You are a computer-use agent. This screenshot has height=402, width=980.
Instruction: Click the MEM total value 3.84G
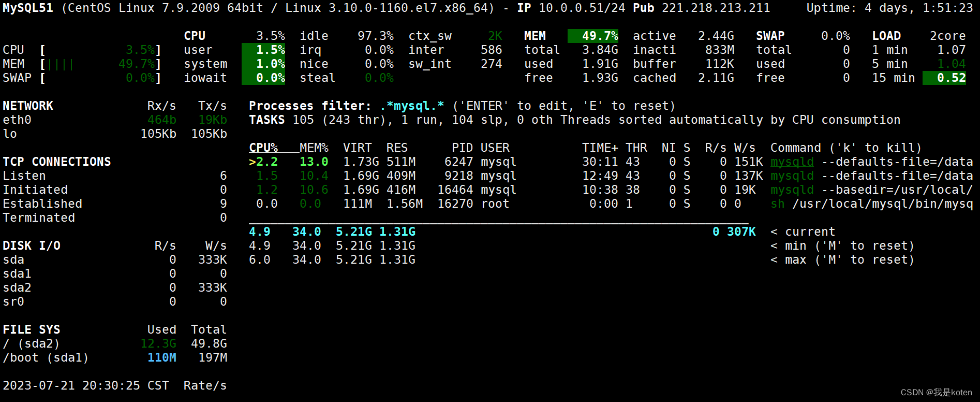(x=600, y=50)
